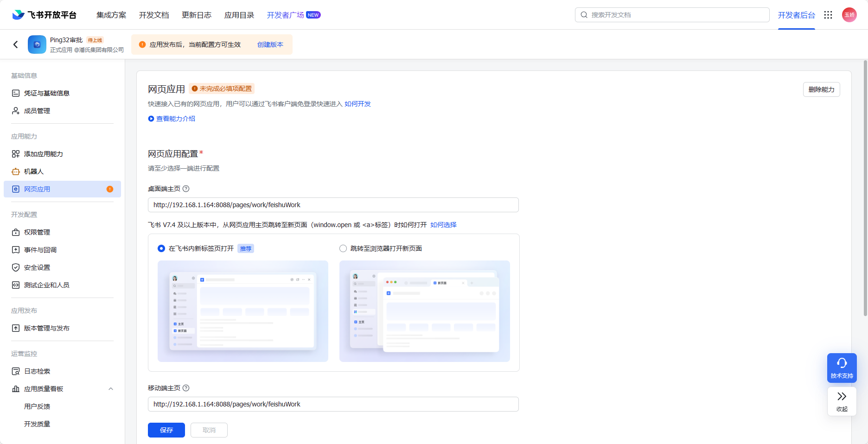
Task: Click help icon next to 桌面端主页
Action: [186, 189]
